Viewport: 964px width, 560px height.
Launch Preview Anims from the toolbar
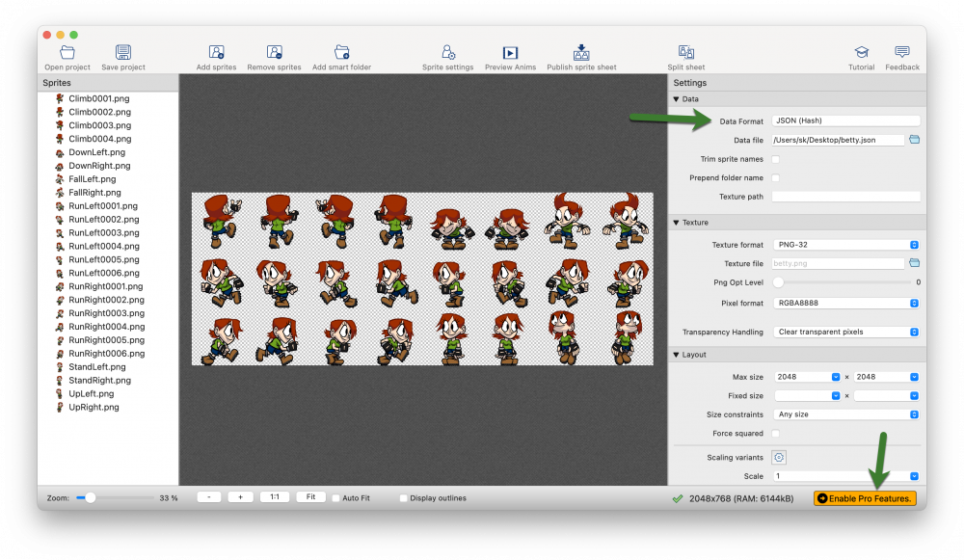510,53
